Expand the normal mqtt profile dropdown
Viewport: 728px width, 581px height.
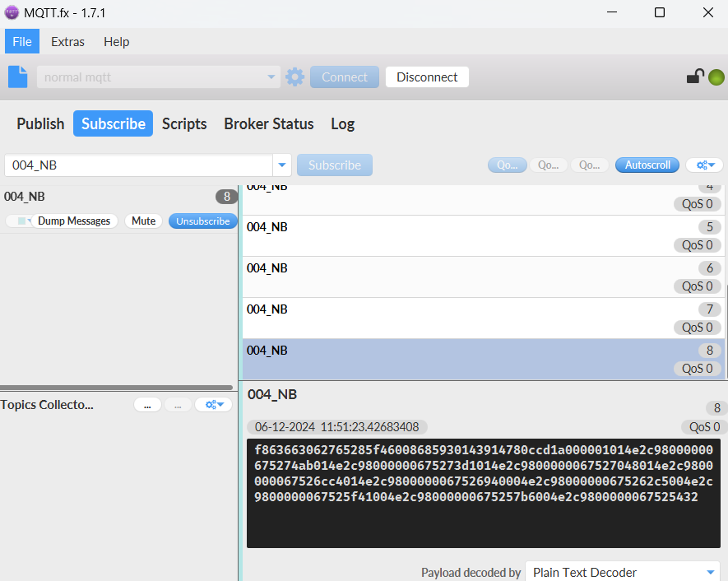(271, 77)
